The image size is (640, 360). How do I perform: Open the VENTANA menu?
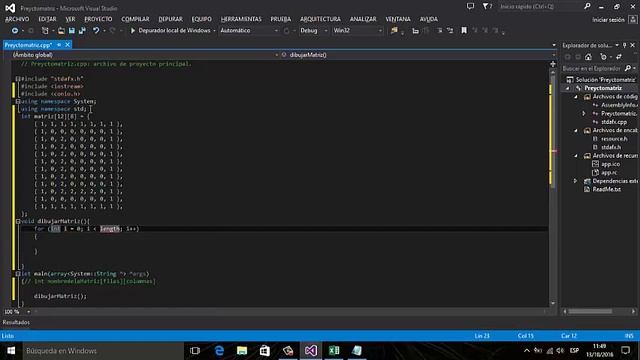click(x=398, y=19)
